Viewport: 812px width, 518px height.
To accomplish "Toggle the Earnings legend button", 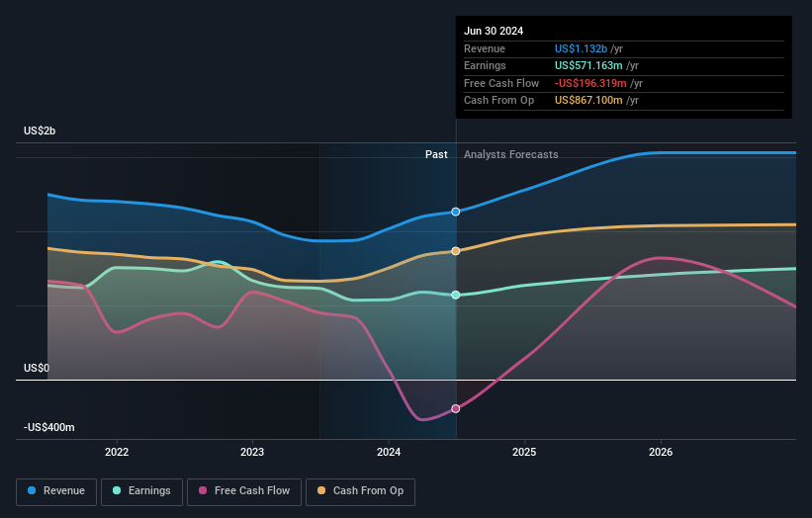I will (x=141, y=491).
